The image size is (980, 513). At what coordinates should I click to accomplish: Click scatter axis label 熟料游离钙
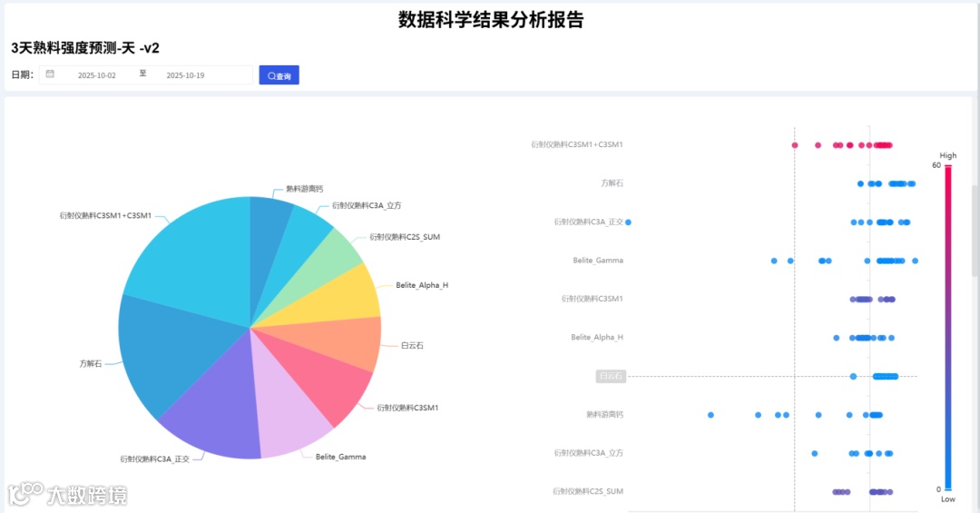tap(604, 415)
